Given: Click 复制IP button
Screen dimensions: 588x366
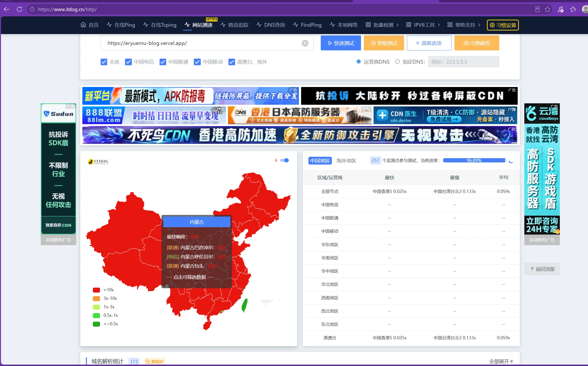Looking at the screenshot, I should pyautogui.click(x=155, y=362).
